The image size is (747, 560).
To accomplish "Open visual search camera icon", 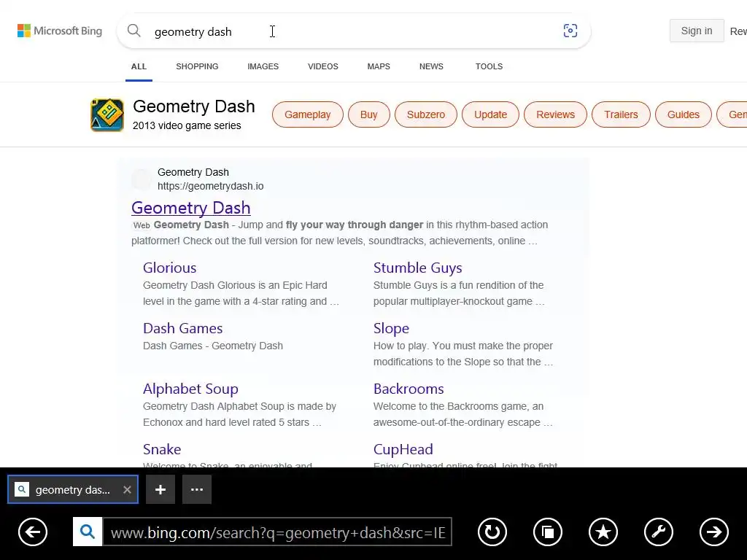I will pos(570,31).
